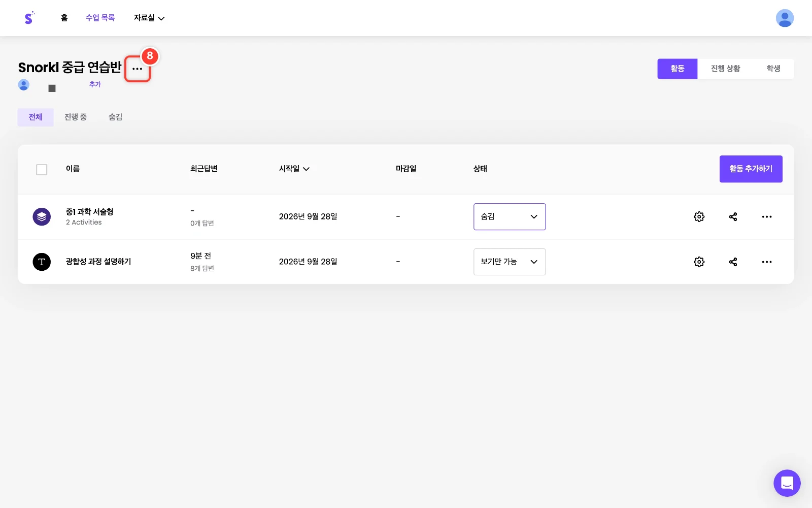
Task: Click the 9분 전 timestamp
Action: point(200,256)
